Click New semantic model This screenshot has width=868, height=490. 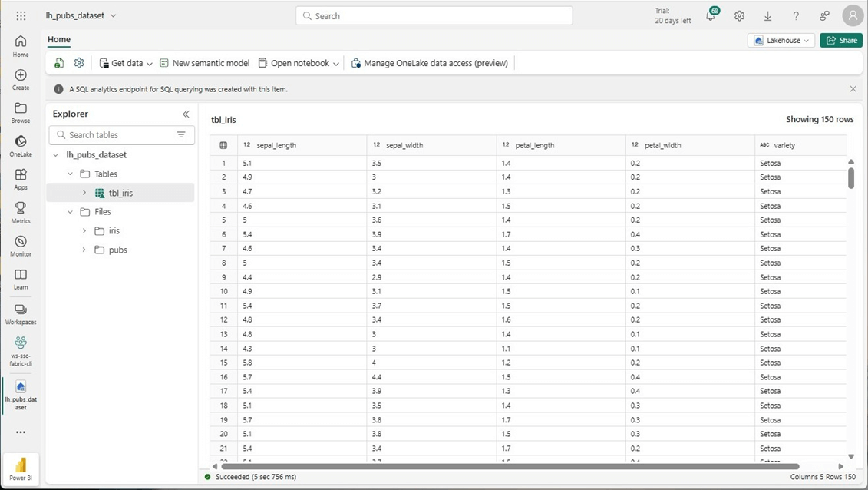(x=204, y=63)
